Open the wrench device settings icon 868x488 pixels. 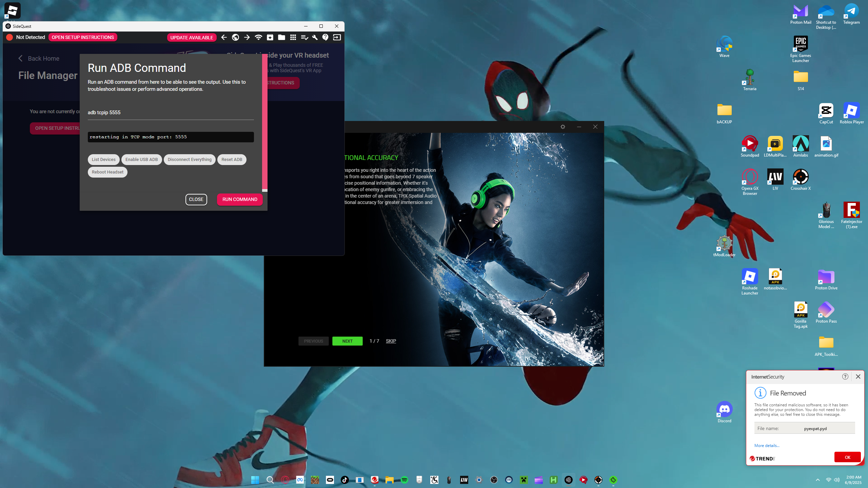pos(315,37)
